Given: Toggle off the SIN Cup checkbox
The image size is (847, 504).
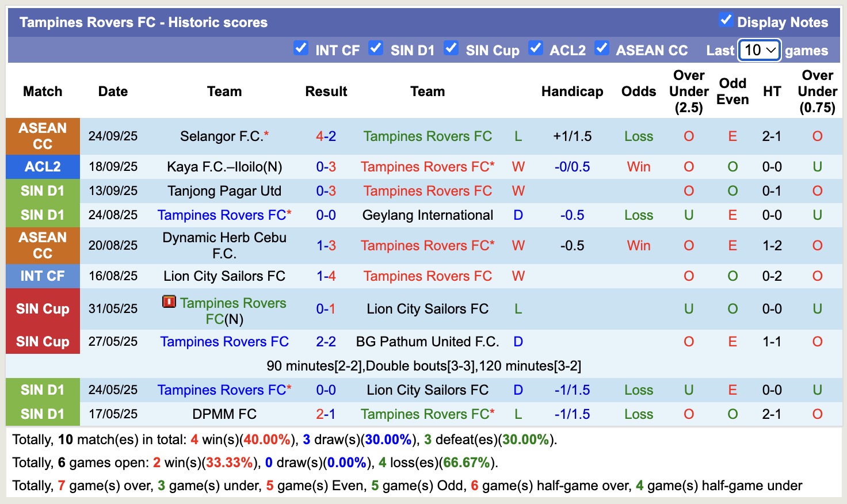Looking at the screenshot, I should pos(451,48).
